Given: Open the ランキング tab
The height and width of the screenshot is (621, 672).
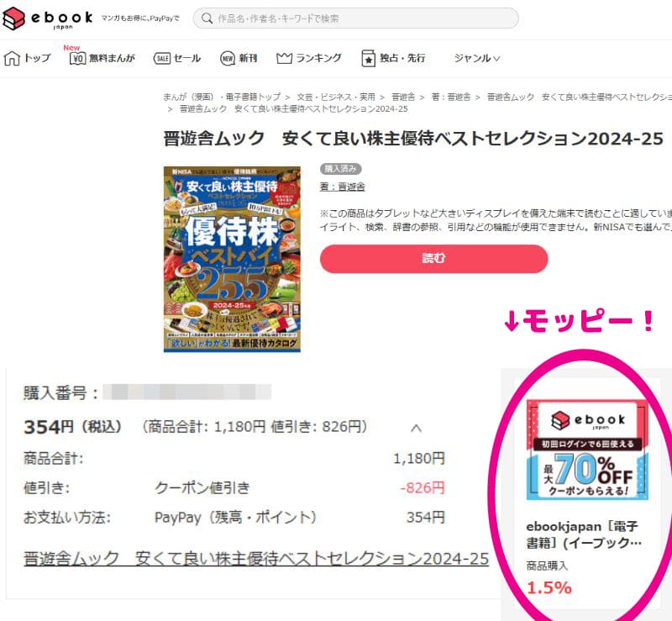Looking at the screenshot, I should click(309, 58).
